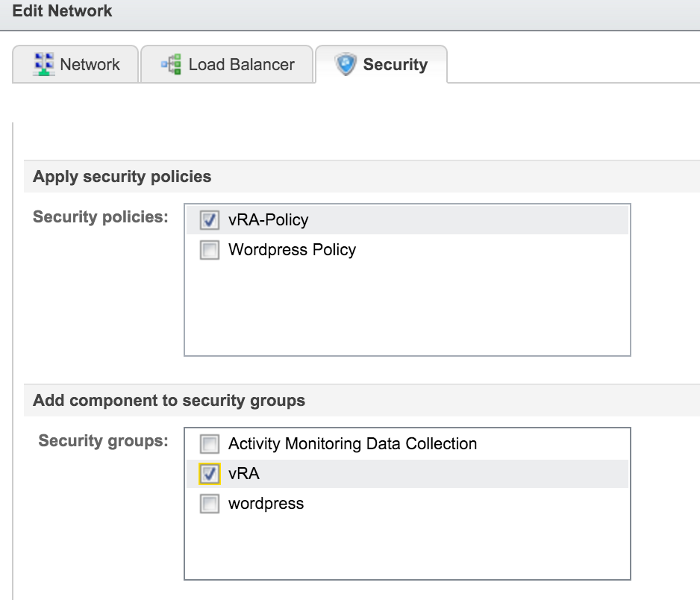Click the Activity Monitoring Data Collection label

(352, 444)
